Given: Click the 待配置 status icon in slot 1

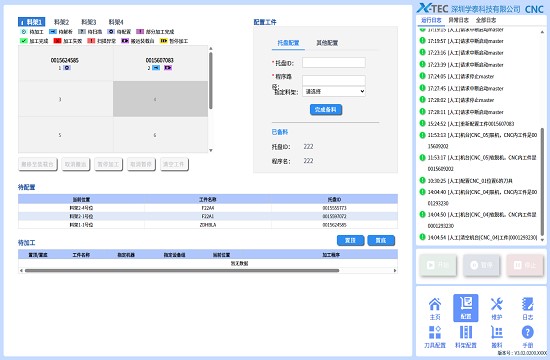Looking at the screenshot, I should click(x=67, y=68).
